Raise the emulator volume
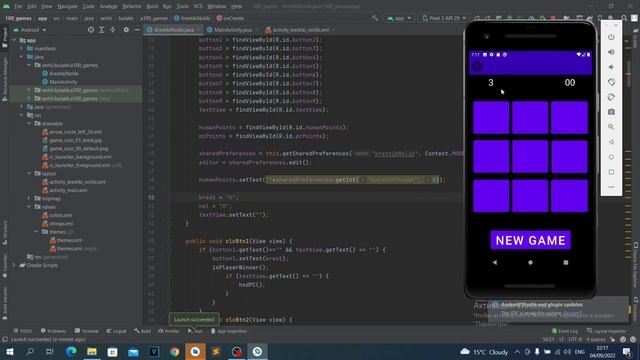Screen dimensions: 640x360 [611, 52]
